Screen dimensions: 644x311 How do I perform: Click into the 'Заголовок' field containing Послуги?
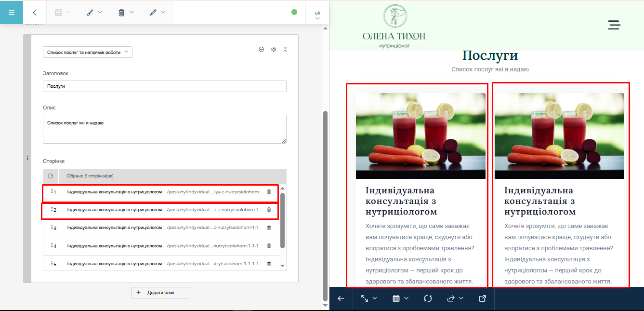point(164,86)
